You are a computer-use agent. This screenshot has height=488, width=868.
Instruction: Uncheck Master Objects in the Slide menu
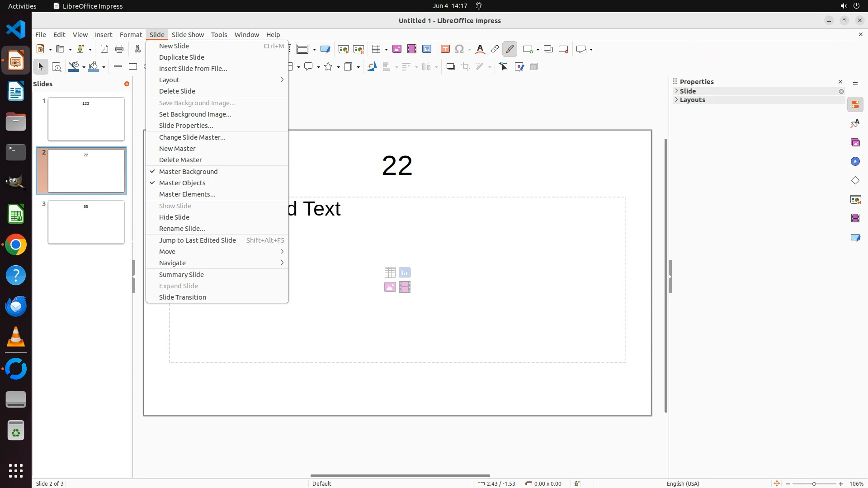tap(182, 183)
